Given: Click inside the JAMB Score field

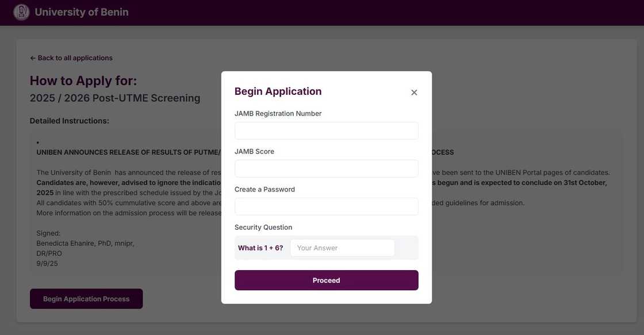Looking at the screenshot, I should (327, 170).
